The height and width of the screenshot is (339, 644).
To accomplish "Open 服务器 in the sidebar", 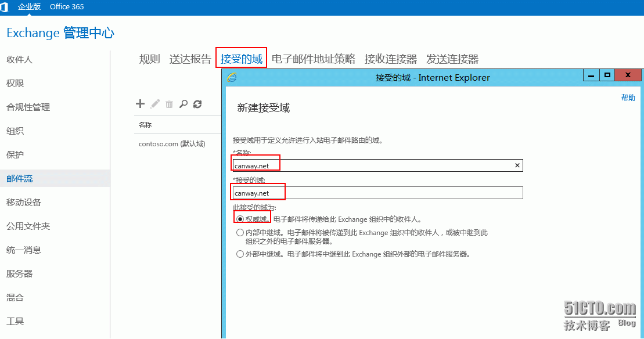I will point(19,274).
